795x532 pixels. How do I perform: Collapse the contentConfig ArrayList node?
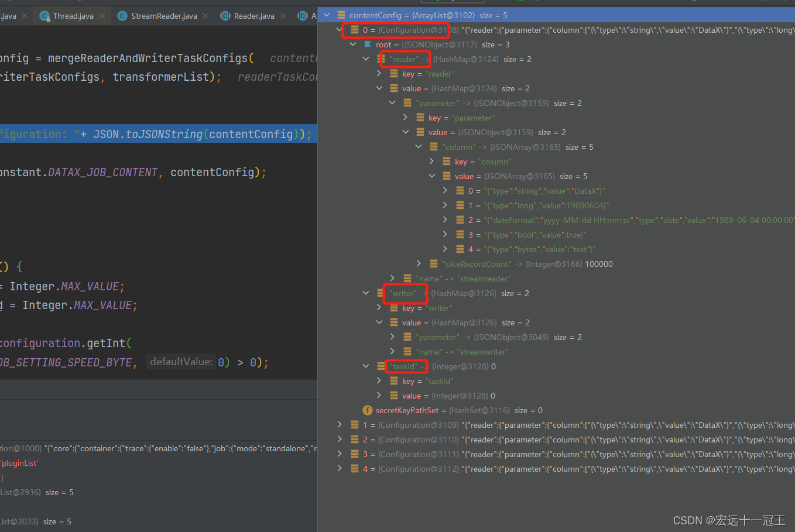click(x=327, y=15)
